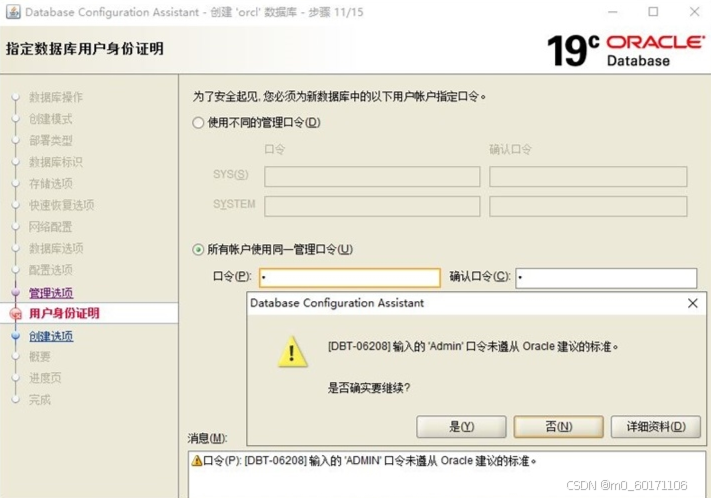The width and height of the screenshot is (711, 498).
Task: Maximize the Database Configuration Assistant window
Action: [x=653, y=12]
